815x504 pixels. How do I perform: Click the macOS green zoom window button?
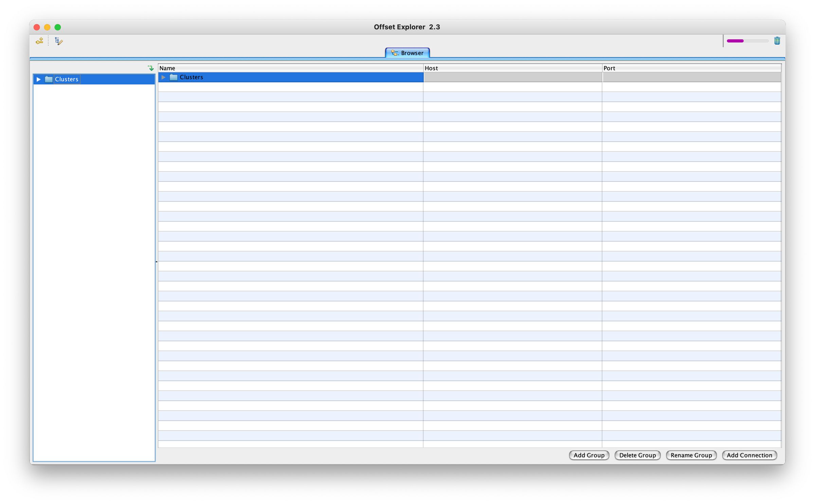point(58,27)
